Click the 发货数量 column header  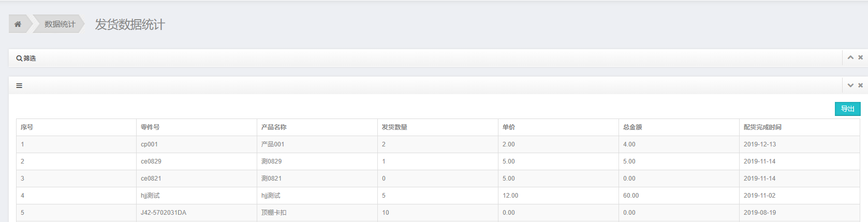click(x=394, y=127)
